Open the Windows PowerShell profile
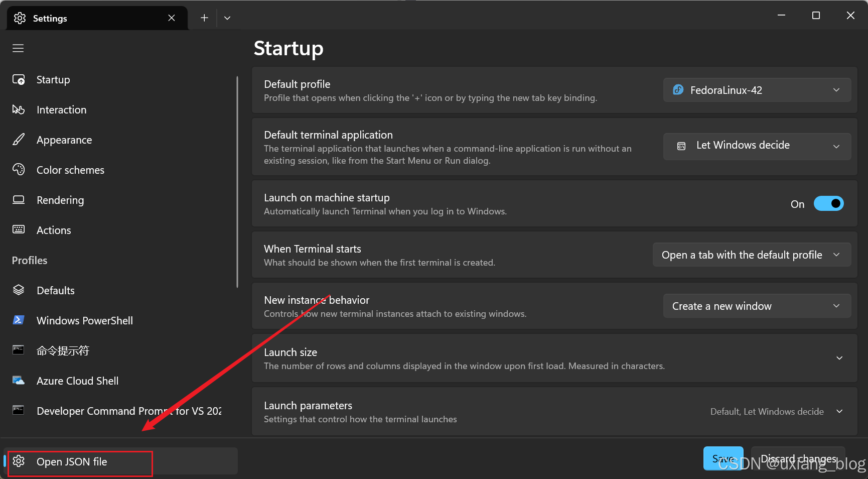The height and width of the screenshot is (479, 868). pos(120,320)
